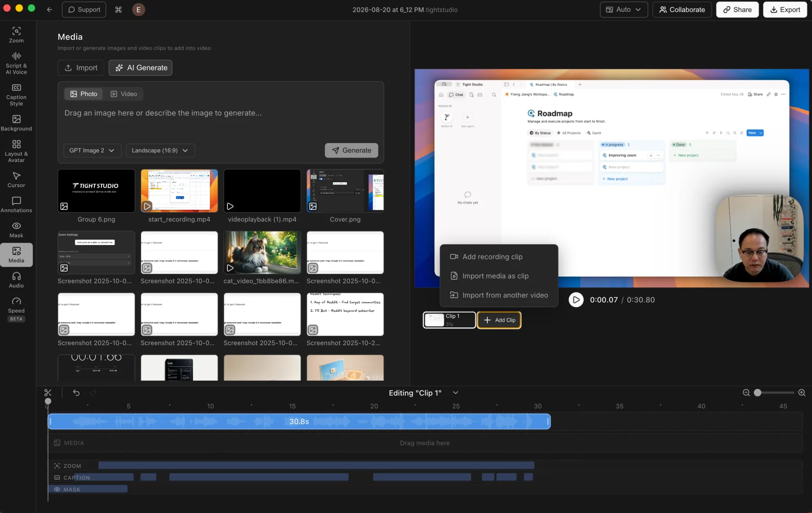Select the 30.8s clip on timeline
The height and width of the screenshot is (513, 812).
[299, 421]
